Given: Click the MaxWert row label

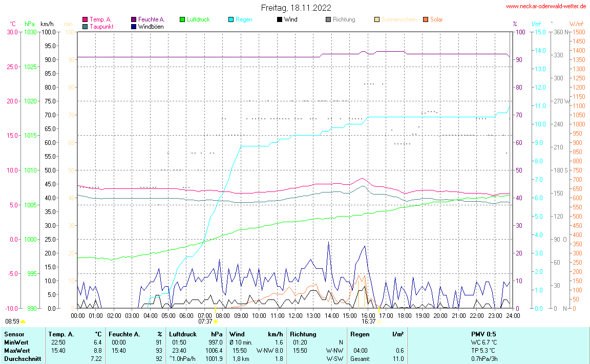Looking at the screenshot, I should (x=17, y=351).
